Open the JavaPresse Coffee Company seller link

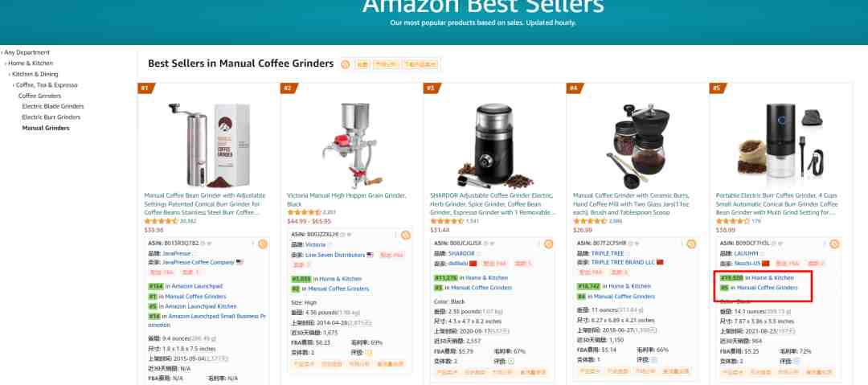[x=199, y=262]
